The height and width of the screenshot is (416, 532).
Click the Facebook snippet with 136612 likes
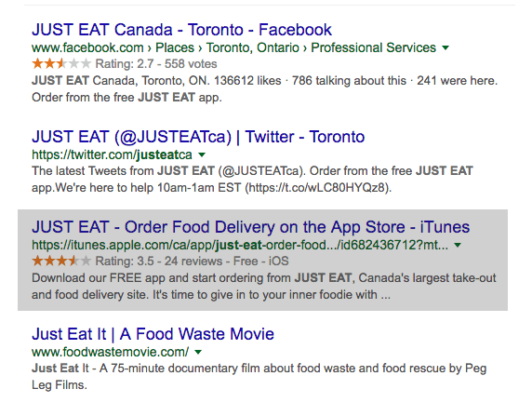265,89
